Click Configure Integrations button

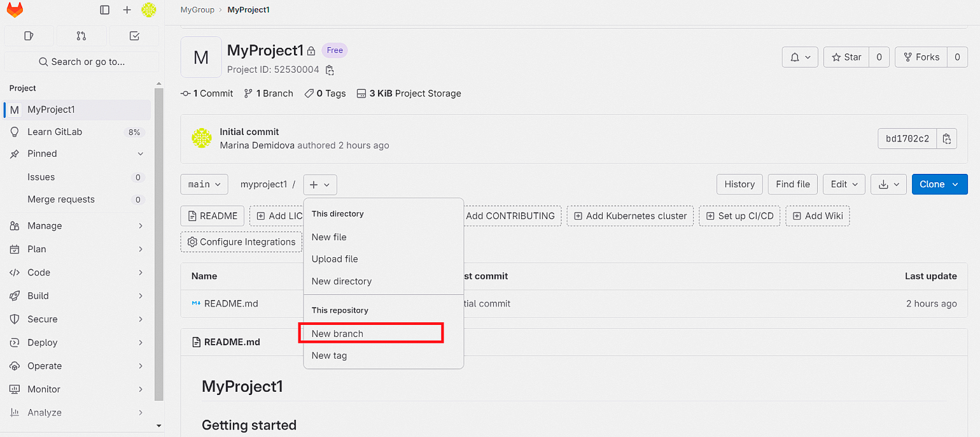(241, 242)
